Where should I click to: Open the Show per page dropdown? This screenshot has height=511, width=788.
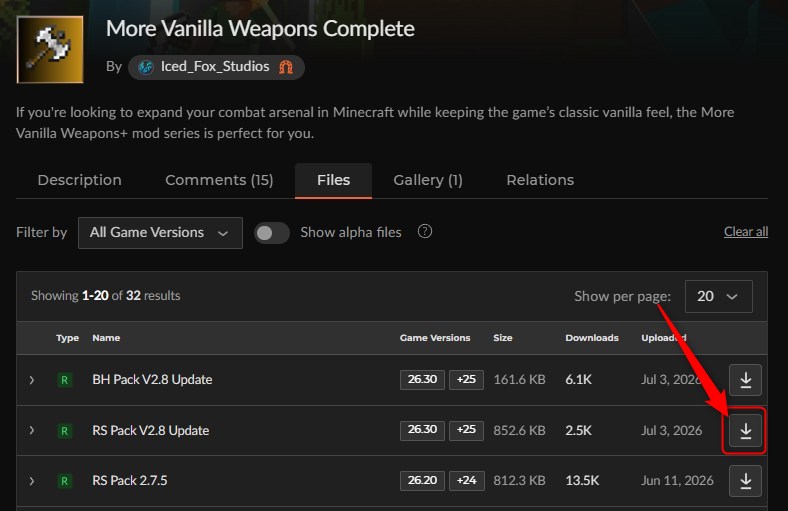[x=719, y=296]
